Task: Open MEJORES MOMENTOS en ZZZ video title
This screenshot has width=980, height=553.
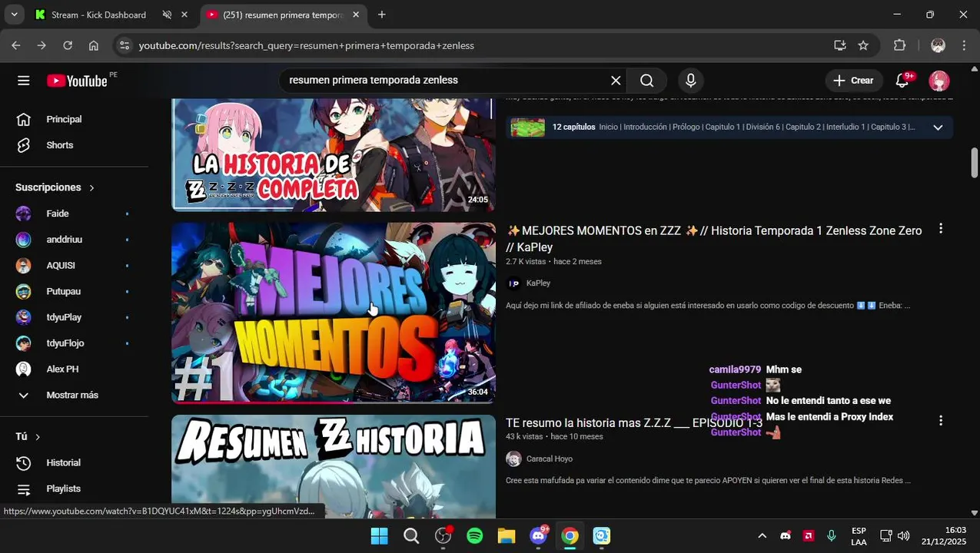Action: (713, 239)
